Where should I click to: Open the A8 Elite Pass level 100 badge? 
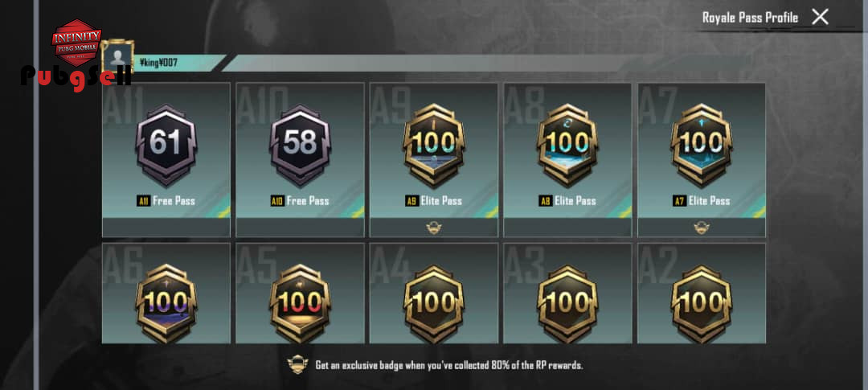tap(568, 145)
